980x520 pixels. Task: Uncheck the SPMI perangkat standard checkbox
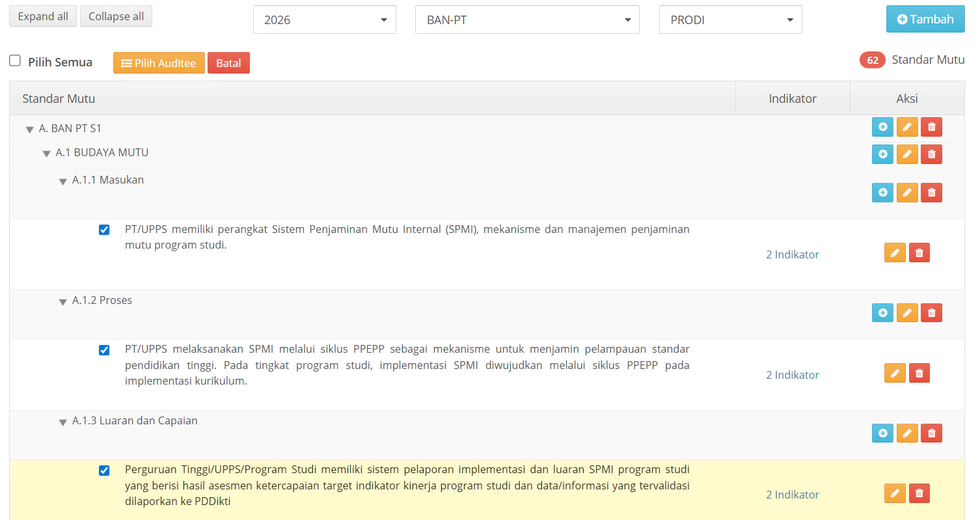(104, 229)
